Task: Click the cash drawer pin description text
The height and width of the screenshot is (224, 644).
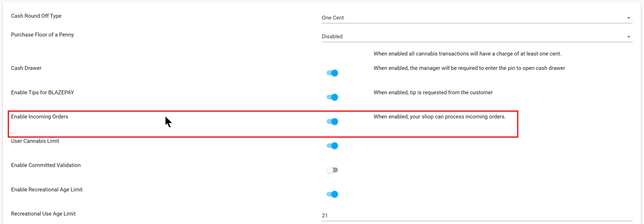Action: (x=469, y=68)
